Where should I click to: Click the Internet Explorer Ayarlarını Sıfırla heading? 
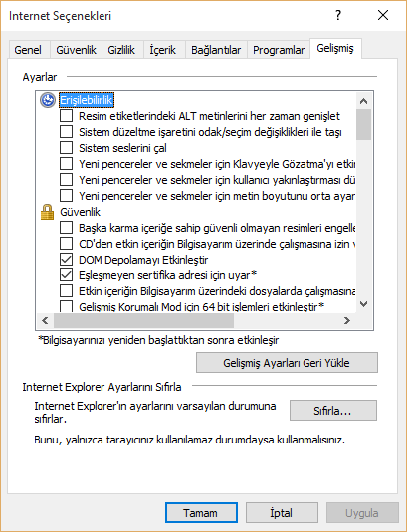click(102, 387)
